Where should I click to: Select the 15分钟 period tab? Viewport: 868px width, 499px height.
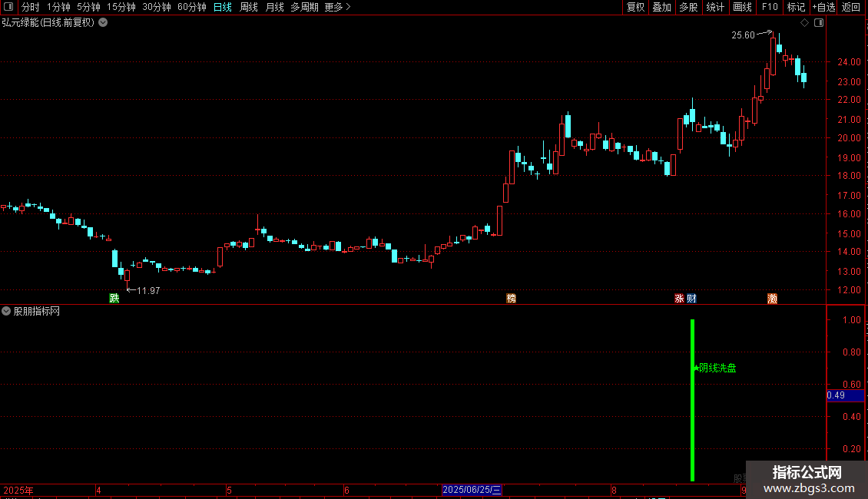[x=121, y=7]
